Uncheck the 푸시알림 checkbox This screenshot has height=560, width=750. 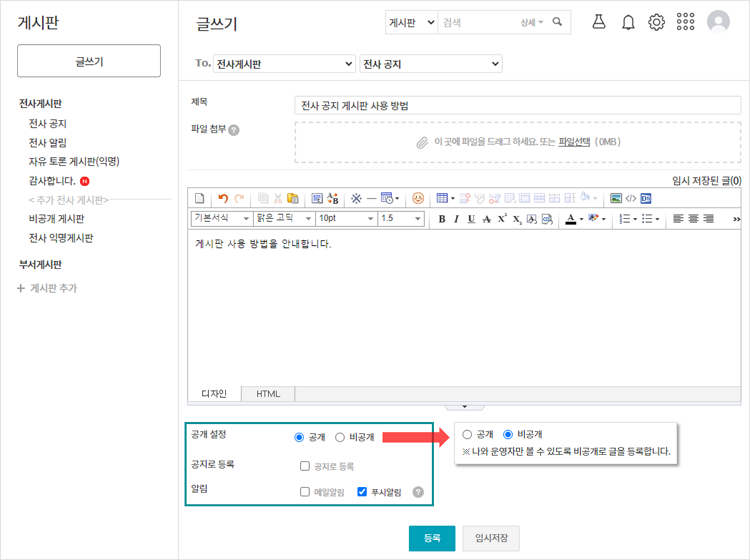pos(362,492)
